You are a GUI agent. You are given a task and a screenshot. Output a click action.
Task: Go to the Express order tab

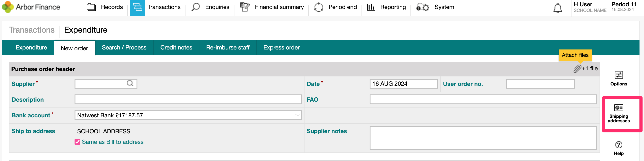(281, 48)
